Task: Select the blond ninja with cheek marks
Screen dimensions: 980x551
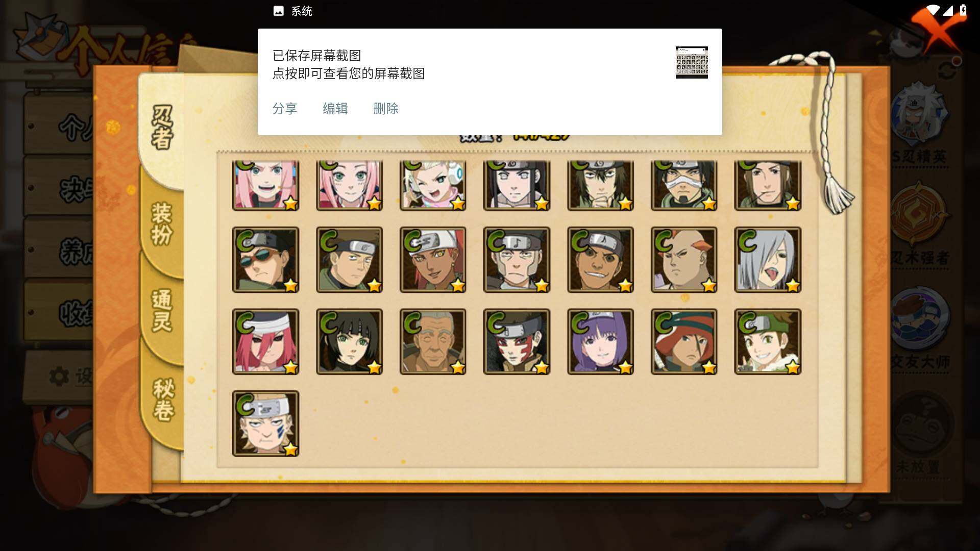Action: click(x=265, y=423)
